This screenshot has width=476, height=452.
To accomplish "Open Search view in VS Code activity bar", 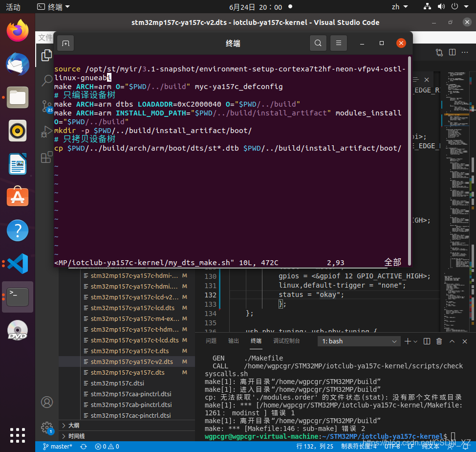I will pos(46,81).
